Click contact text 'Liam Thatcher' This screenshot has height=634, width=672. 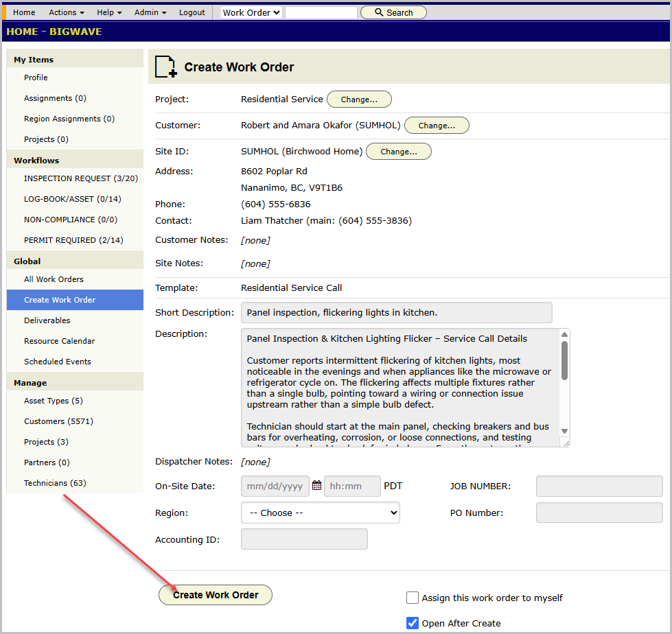(x=272, y=221)
